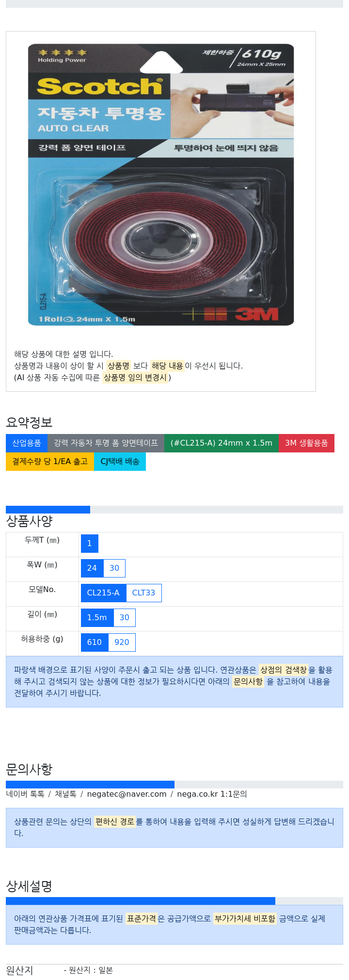Select the 산업용품 category tag
Image resolution: width=349 pixels, height=980 pixels.
click(x=27, y=443)
